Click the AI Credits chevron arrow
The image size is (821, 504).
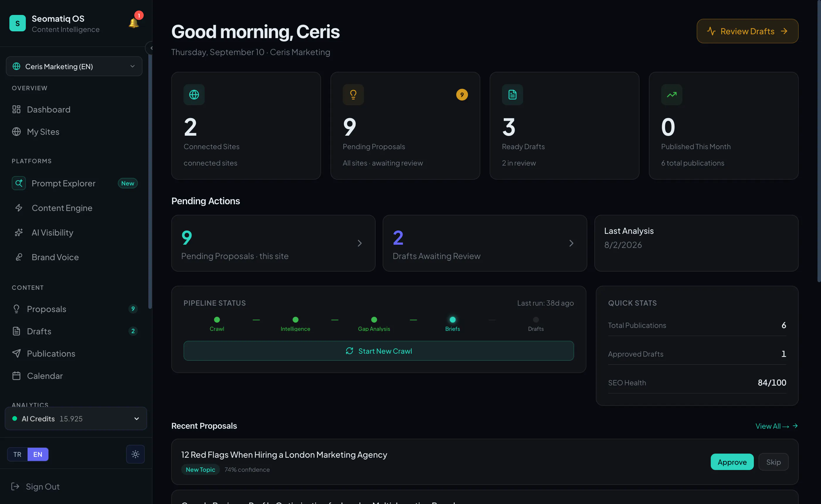[136, 419]
